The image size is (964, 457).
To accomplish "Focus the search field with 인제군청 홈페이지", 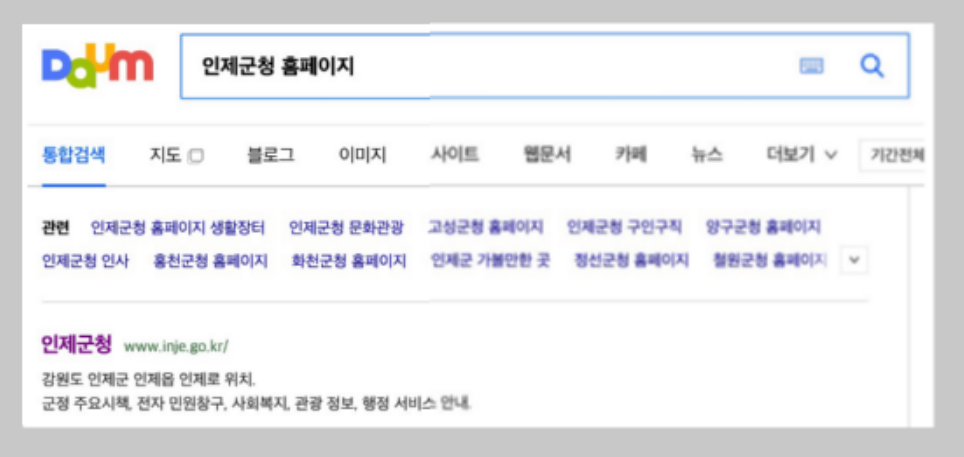I will coord(544,66).
